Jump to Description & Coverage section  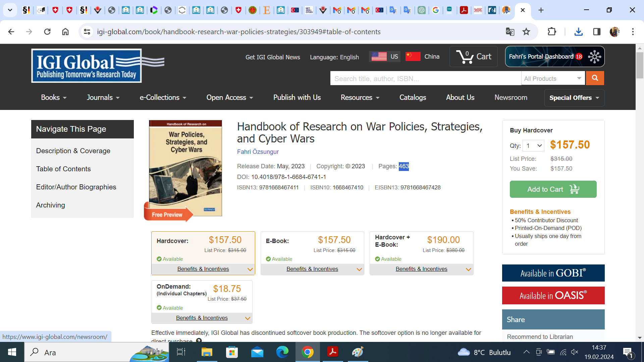click(x=73, y=151)
